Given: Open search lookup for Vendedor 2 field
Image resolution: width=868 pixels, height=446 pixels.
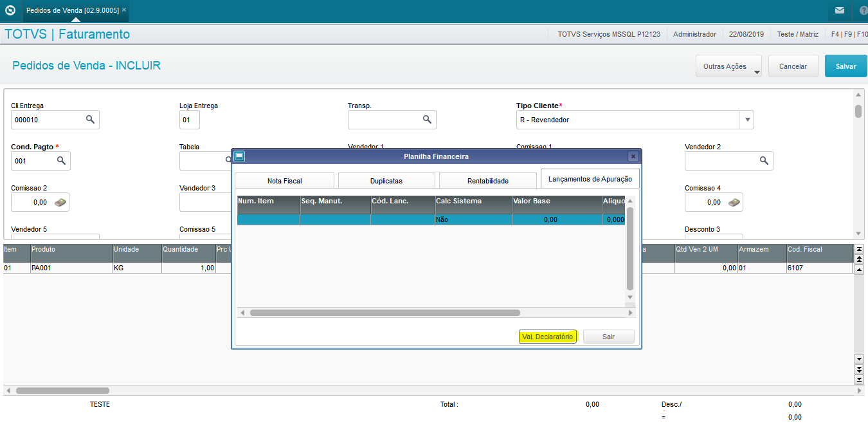Looking at the screenshot, I should pos(764,161).
